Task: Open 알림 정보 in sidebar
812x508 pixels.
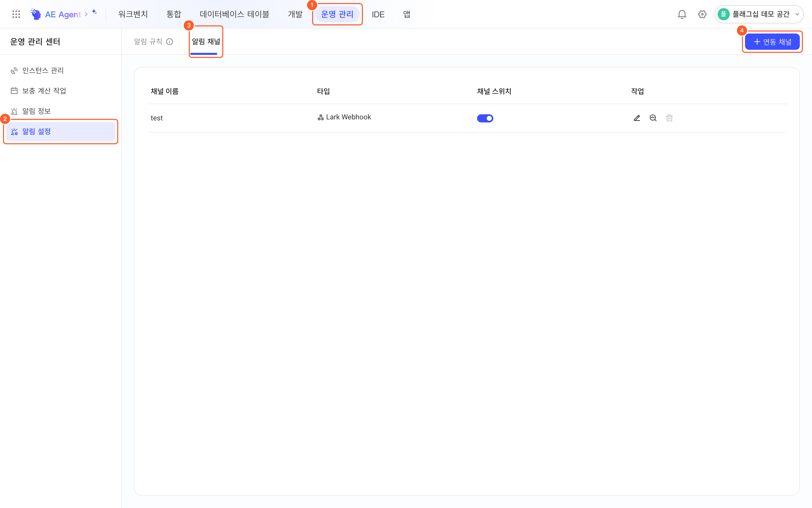Action: (60, 111)
